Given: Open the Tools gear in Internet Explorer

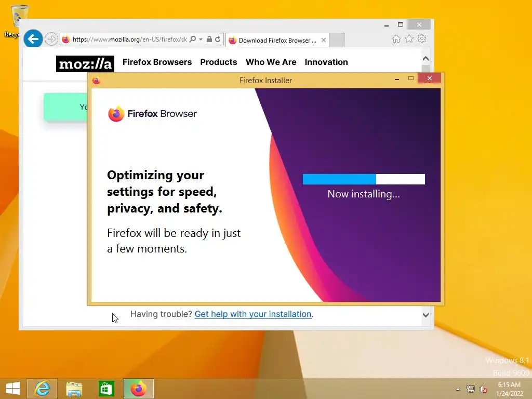Looking at the screenshot, I should click(422, 38).
